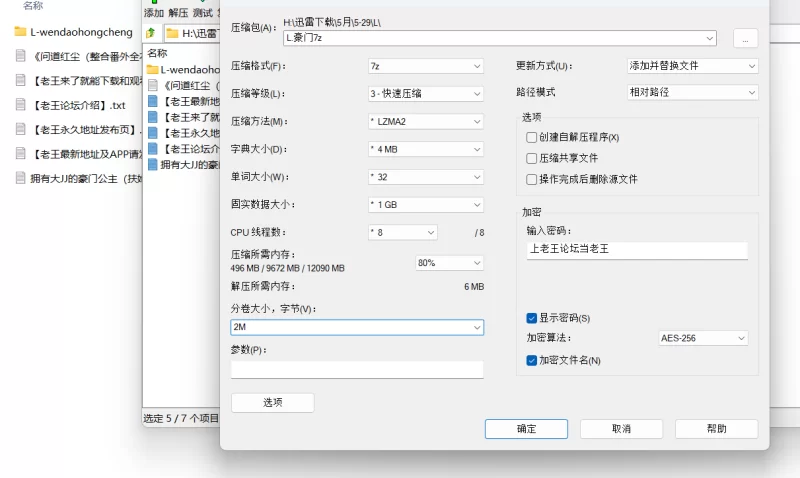Open the 80% memory usage dropdown

[449, 263]
